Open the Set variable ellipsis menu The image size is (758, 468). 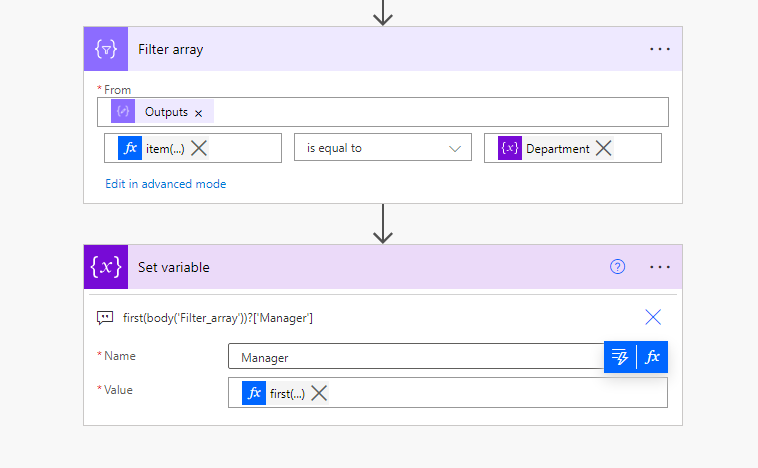(660, 267)
